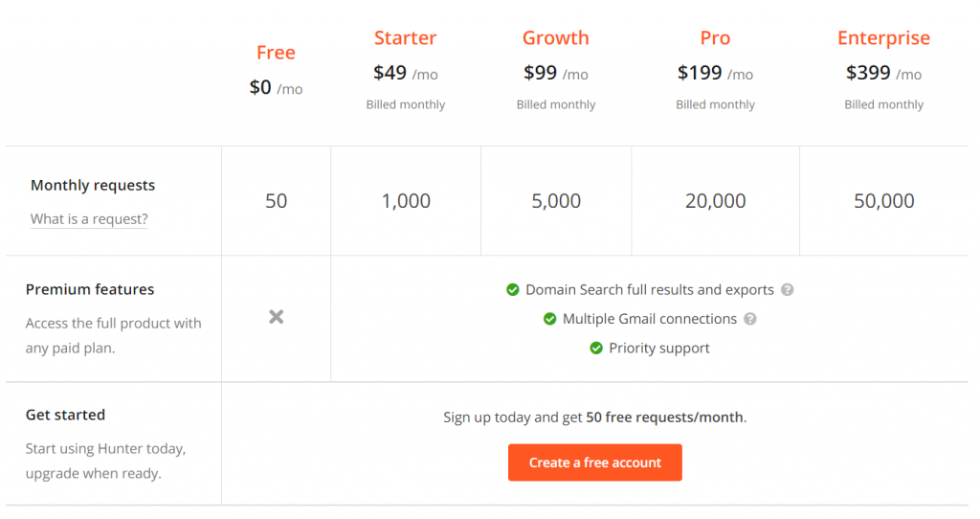
Task: Choose the Growth plan heading
Action: pyautogui.click(x=556, y=38)
